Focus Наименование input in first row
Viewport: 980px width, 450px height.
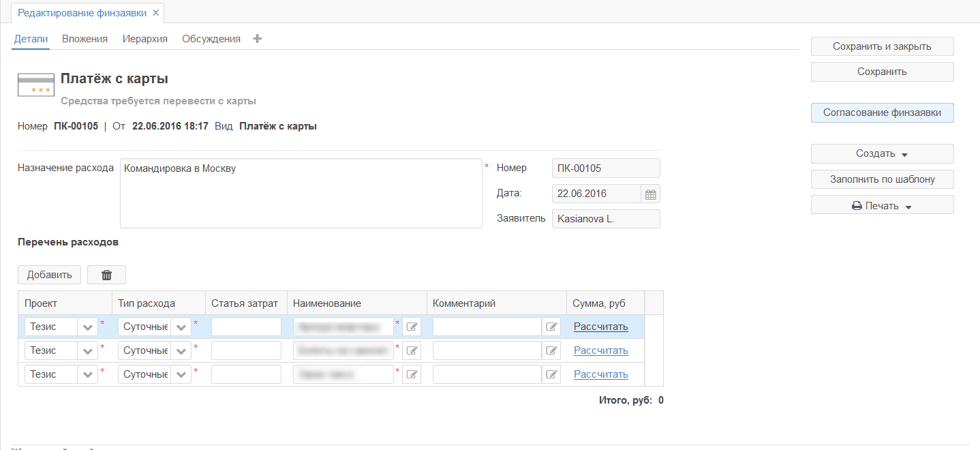click(x=343, y=327)
